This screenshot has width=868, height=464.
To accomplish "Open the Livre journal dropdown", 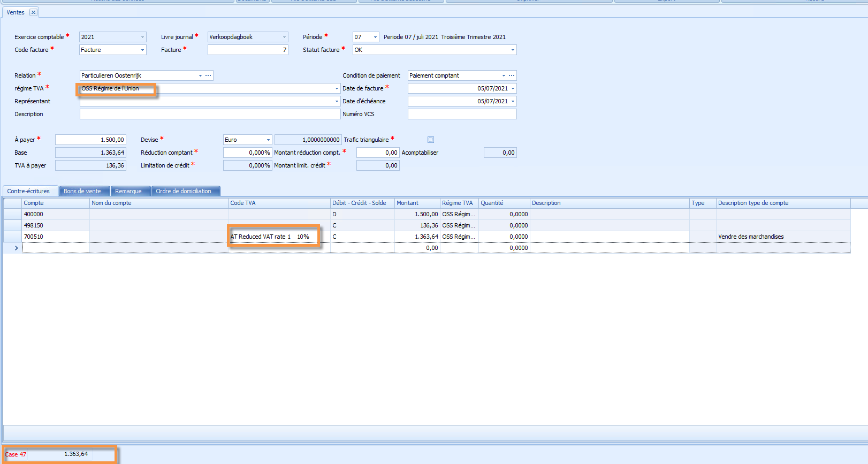I will click(284, 37).
